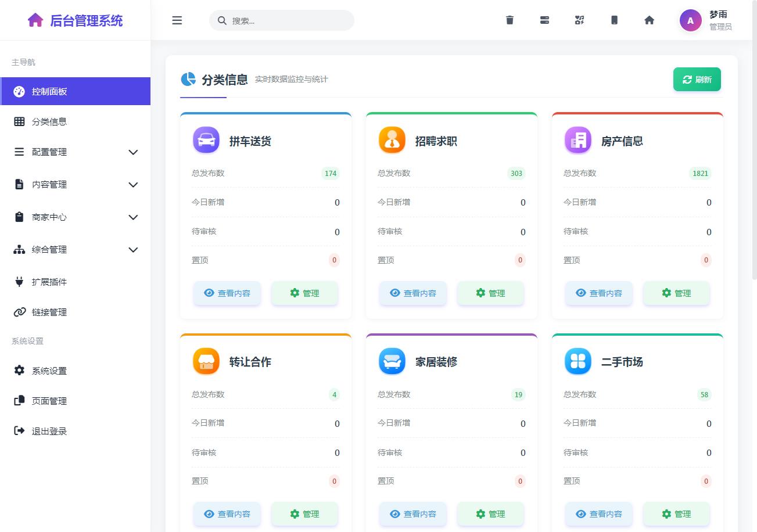Screen dimensions: 757x532
Task: Click the 拼车送货 car icon
Action: coord(206,140)
